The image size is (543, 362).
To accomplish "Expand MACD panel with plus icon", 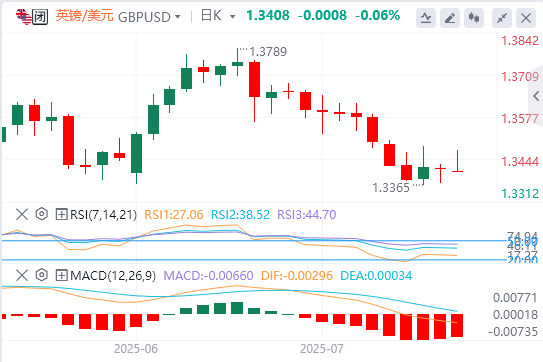I will point(61,275).
